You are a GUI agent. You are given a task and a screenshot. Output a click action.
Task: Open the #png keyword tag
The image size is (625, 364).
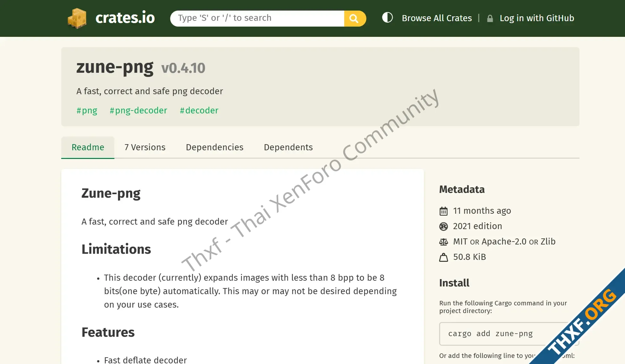87,110
